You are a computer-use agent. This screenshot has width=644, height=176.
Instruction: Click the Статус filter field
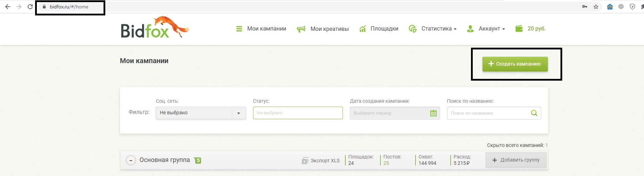pyautogui.click(x=298, y=113)
